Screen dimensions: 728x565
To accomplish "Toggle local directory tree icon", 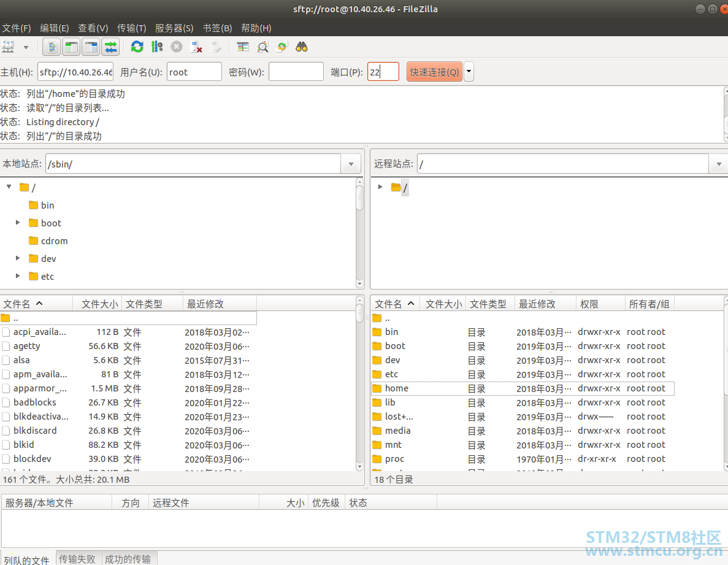I will tap(72, 47).
